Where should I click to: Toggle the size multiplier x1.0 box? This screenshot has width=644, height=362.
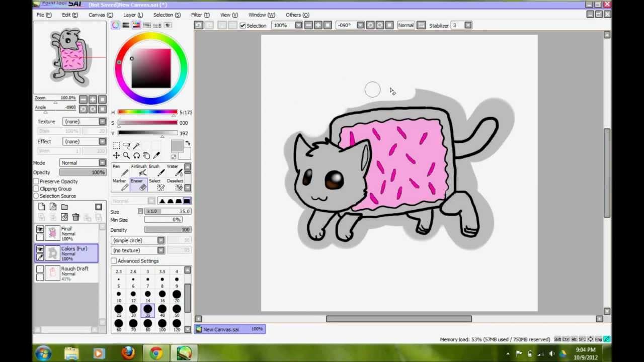tap(151, 212)
